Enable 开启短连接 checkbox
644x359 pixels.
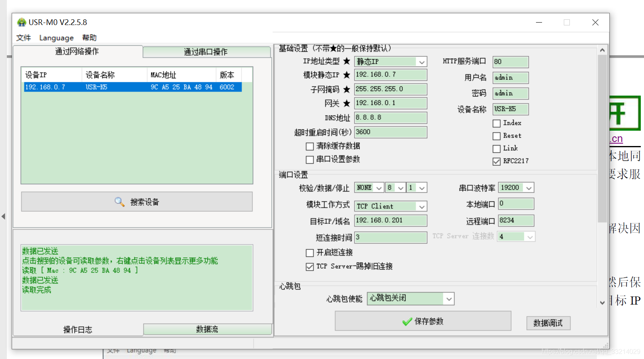(x=310, y=253)
